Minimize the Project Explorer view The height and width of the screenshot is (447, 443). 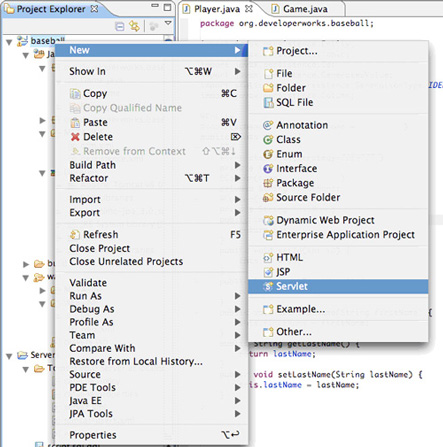[155, 6]
